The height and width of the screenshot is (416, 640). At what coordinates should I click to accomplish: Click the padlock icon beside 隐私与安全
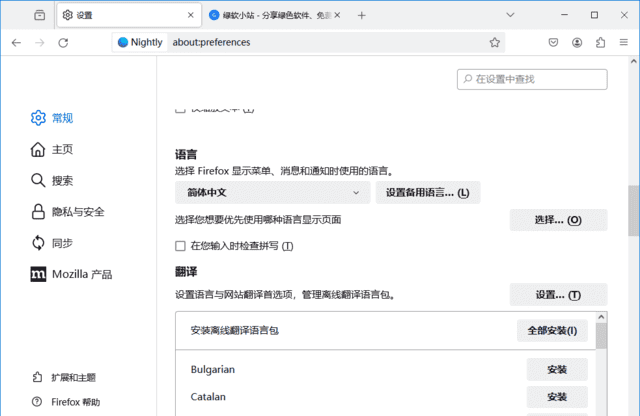[x=38, y=212]
